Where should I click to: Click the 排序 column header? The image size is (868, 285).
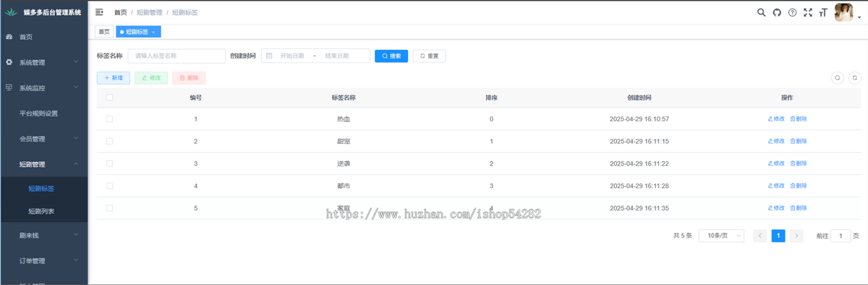tap(491, 97)
